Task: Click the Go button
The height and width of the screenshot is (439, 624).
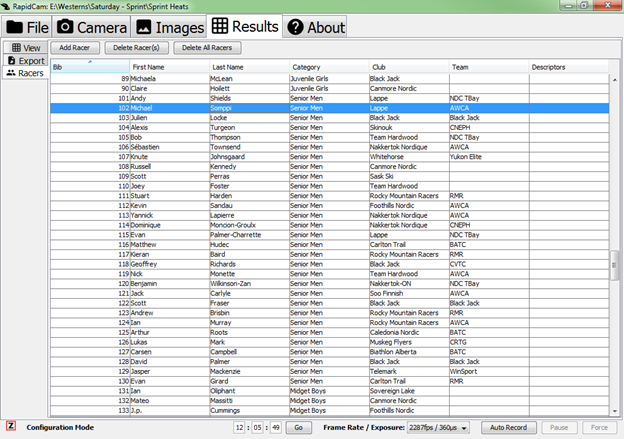Action: pos(298,427)
